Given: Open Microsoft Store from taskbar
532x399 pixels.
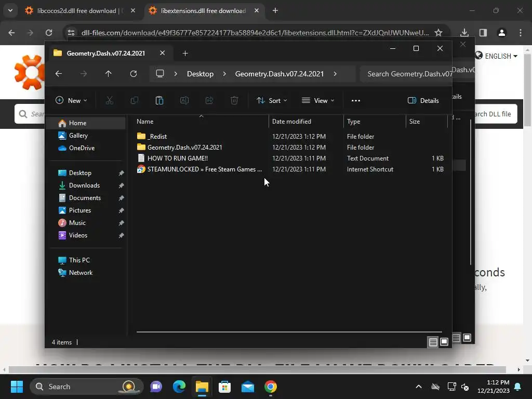Looking at the screenshot, I should click(x=224, y=387).
